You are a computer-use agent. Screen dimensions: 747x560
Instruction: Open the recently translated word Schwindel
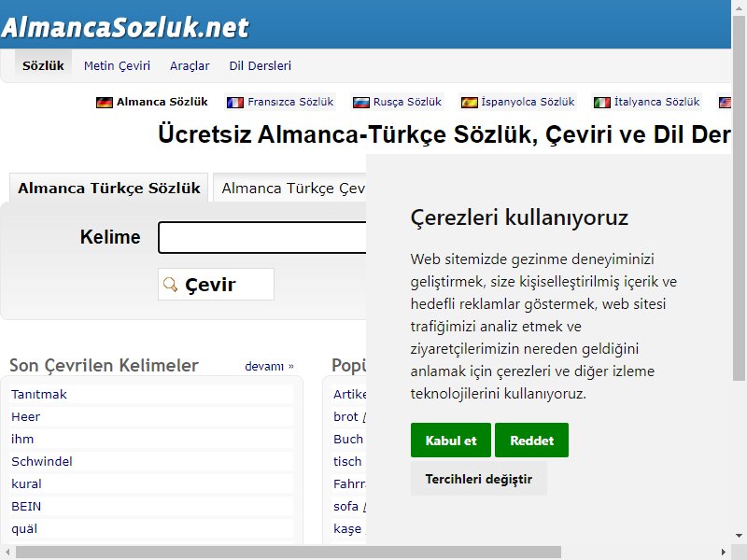pos(42,461)
